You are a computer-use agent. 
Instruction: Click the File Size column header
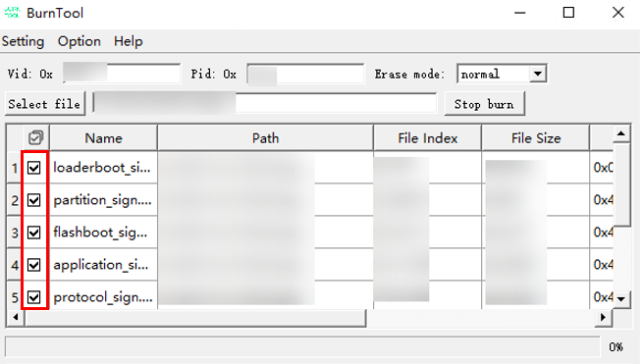coord(536,138)
